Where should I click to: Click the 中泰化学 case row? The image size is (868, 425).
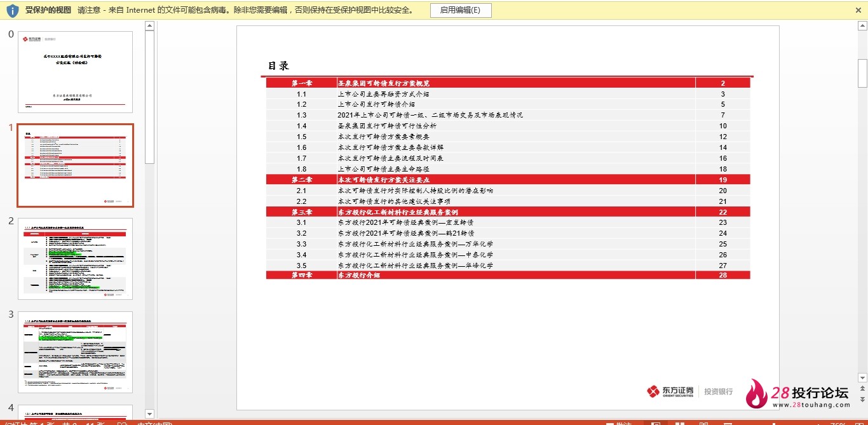click(x=508, y=255)
